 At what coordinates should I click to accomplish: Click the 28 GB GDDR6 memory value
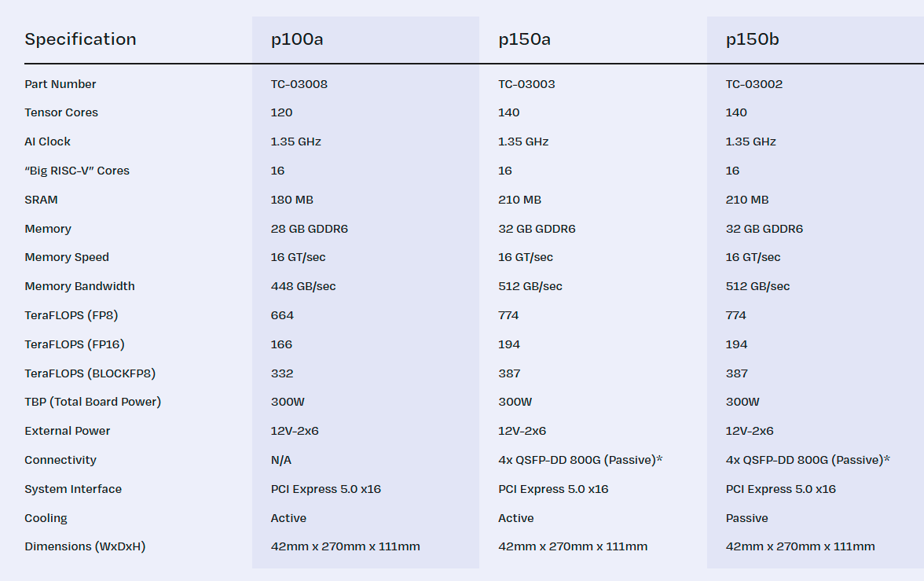pyautogui.click(x=310, y=229)
